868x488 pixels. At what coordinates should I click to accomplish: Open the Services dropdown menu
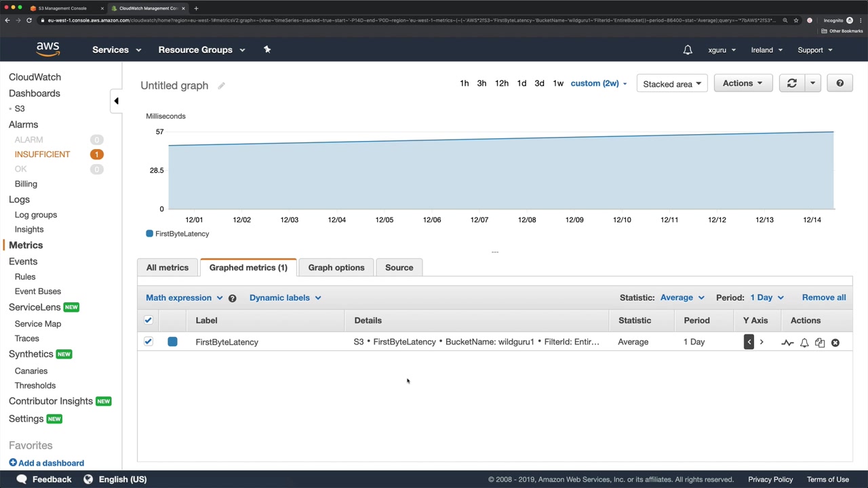[117, 49]
